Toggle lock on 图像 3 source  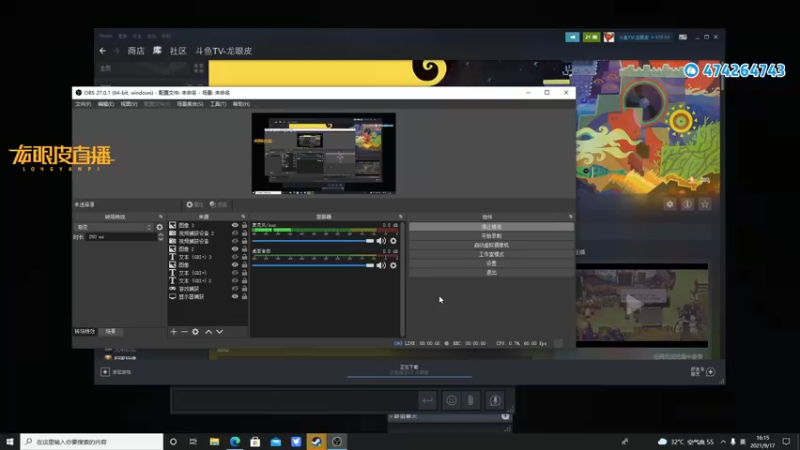tap(244, 225)
